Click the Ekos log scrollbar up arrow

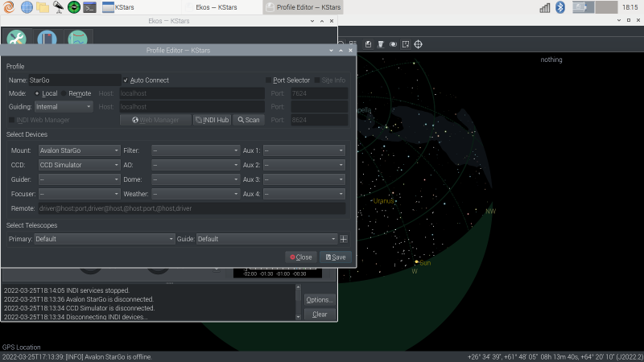click(x=298, y=287)
